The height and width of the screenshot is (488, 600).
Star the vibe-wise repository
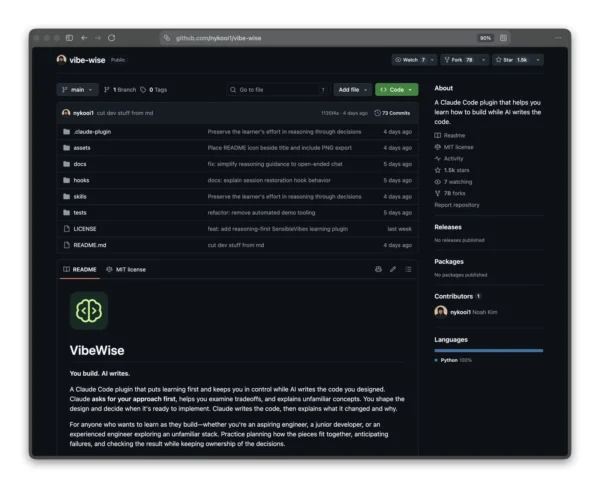point(512,60)
